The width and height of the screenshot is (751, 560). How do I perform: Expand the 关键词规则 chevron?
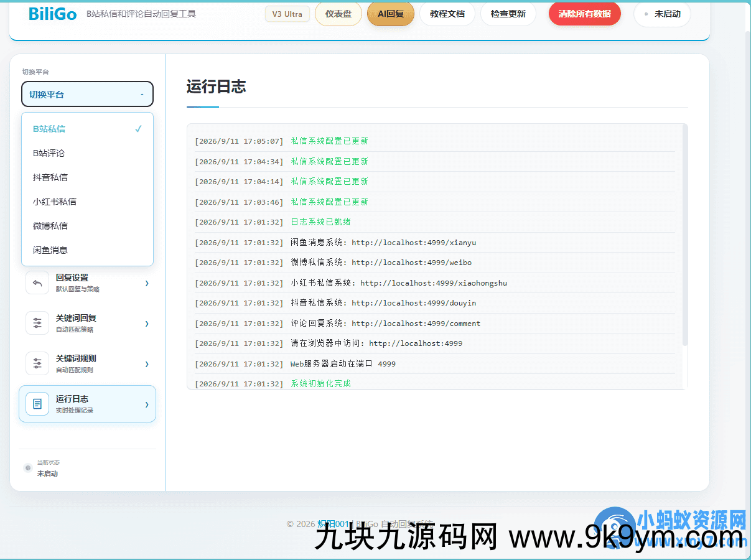tap(147, 364)
